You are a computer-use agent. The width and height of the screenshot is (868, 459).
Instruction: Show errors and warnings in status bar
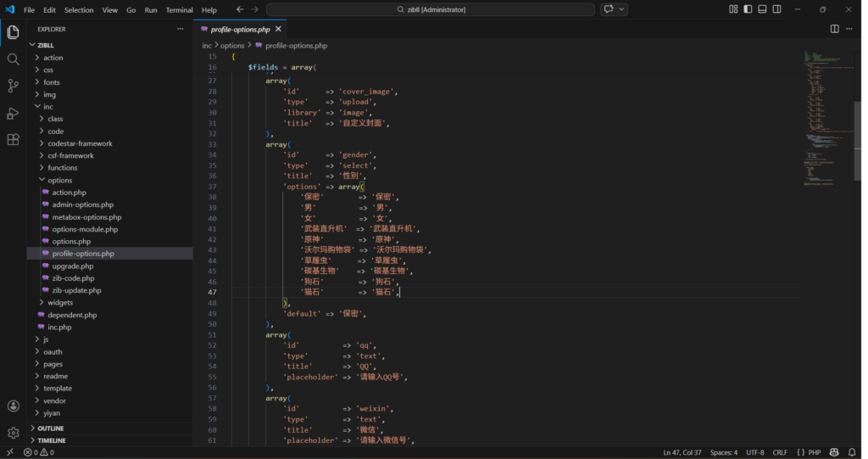(x=39, y=452)
